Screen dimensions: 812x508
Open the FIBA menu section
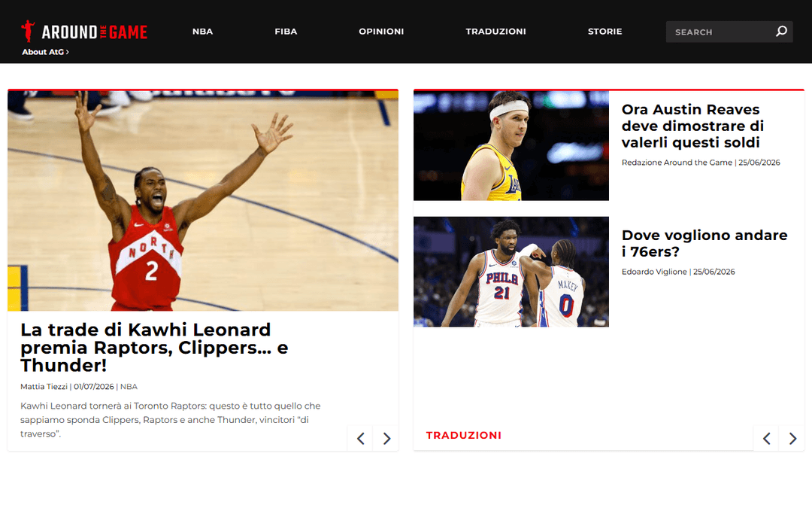[x=286, y=32]
